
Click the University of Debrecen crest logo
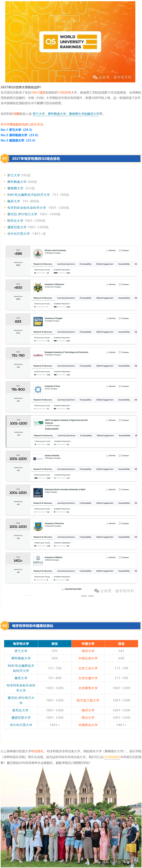click(x=38, y=287)
